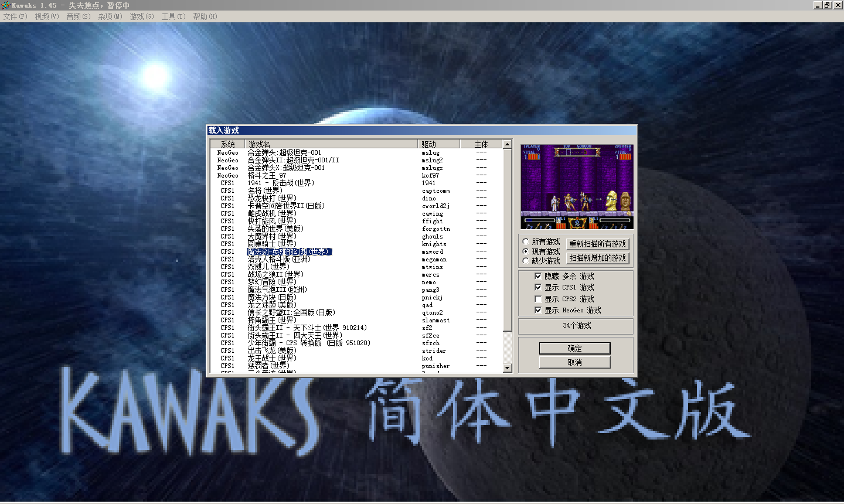The image size is (844, 504).
Task: Sort list by 主体 column header
Action: [x=481, y=144]
